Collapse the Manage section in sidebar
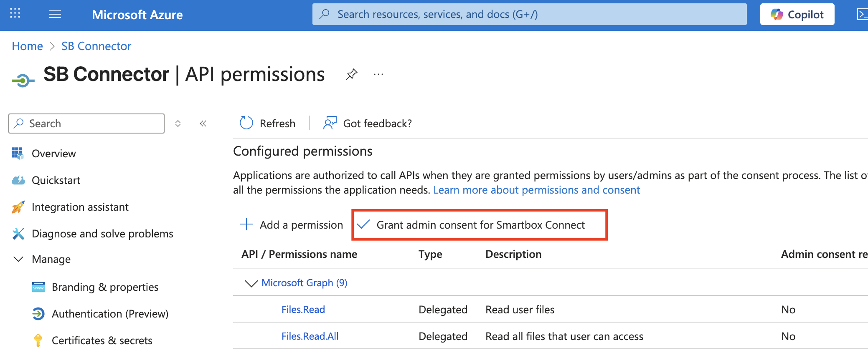 click(x=18, y=259)
